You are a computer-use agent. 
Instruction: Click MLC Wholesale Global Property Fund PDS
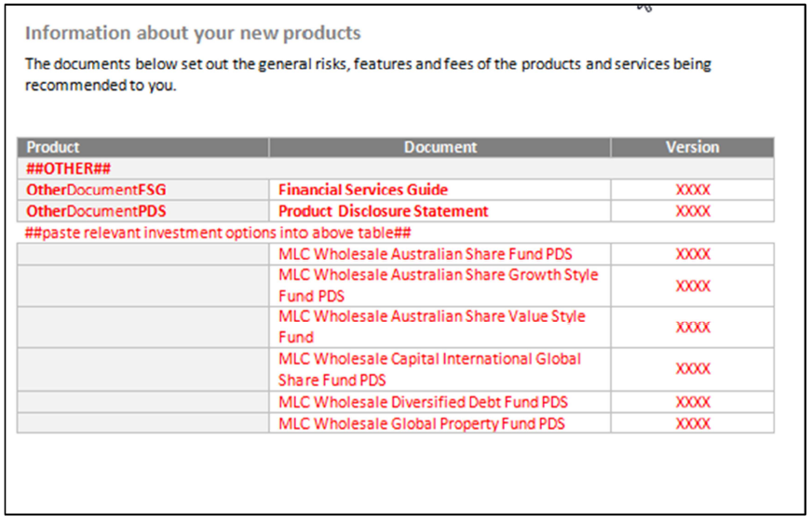(422, 423)
